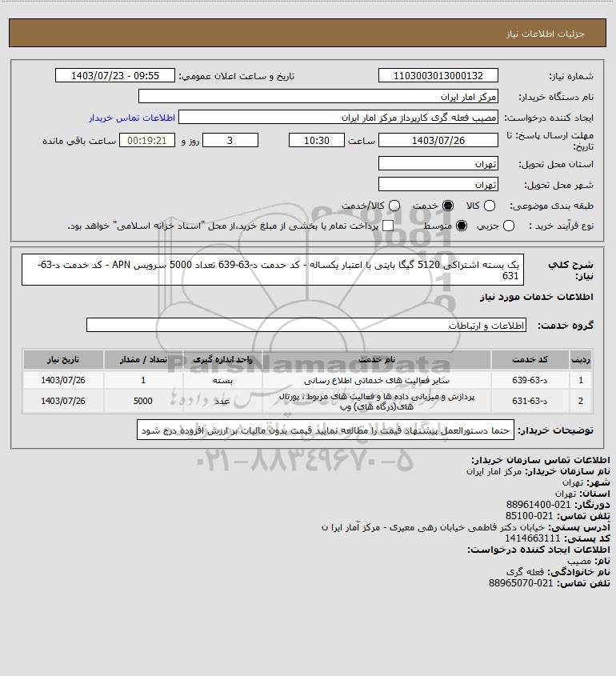The image size is (616, 676).
Task: Click the شهر محل تحویل field
Action: coord(438,184)
